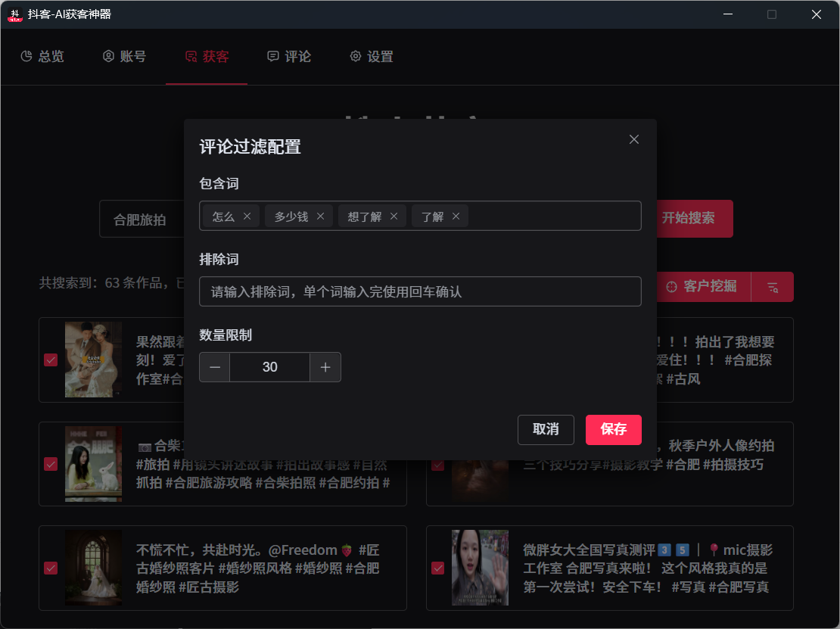This screenshot has height=629, width=840.
Task: Switch to the 设置 tab
Action: tap(372, 56)
